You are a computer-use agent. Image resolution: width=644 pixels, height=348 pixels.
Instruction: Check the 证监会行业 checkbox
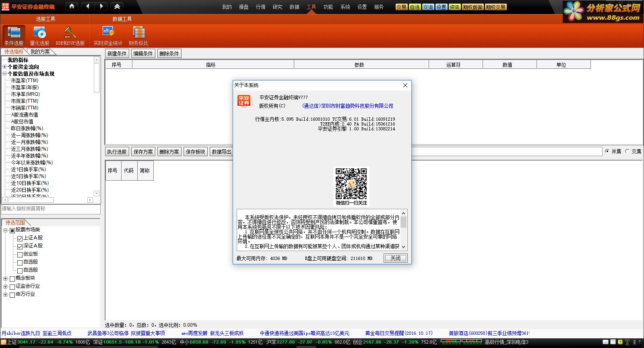(12, 286)
